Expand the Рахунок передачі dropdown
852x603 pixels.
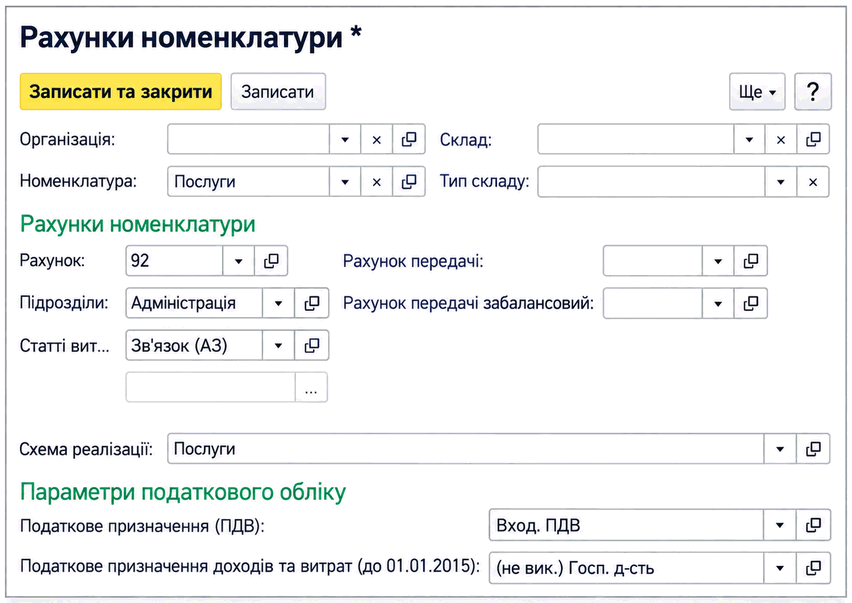[718, 261]
